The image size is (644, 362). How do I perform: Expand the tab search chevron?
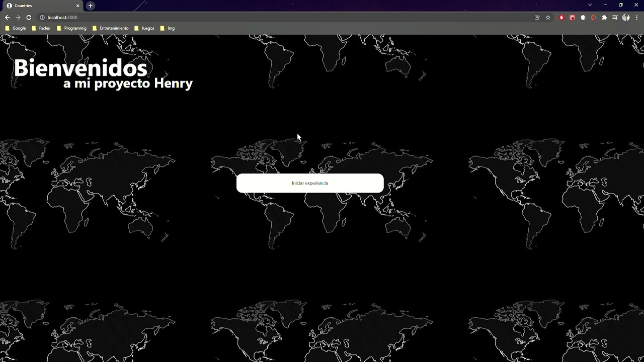click(x=590, y=5)
